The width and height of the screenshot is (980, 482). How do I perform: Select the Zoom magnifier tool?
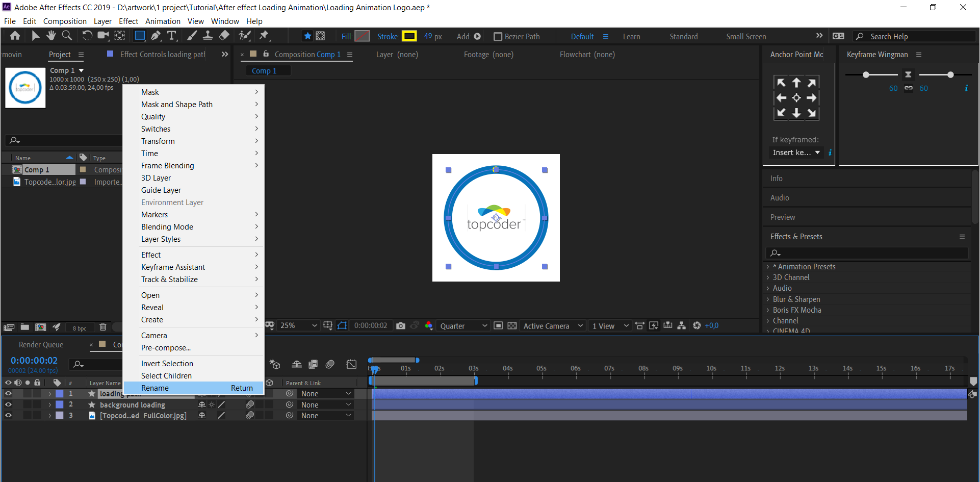click(67, 36)
